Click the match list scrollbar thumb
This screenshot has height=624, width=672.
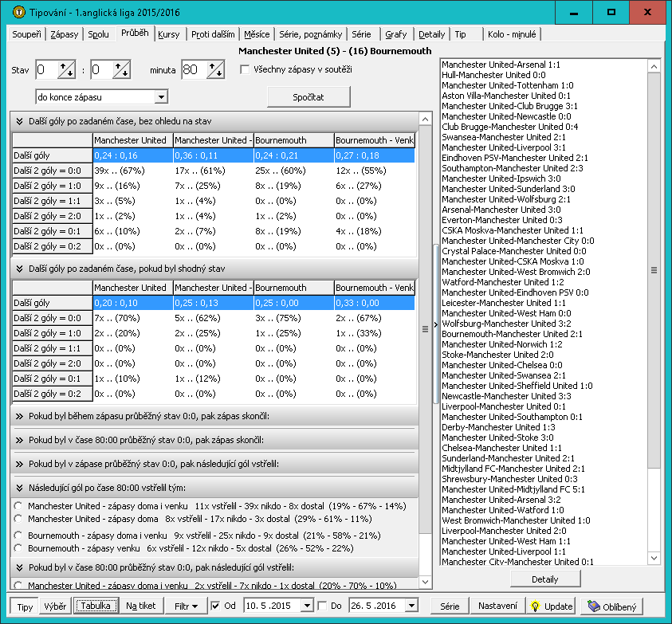654,270
